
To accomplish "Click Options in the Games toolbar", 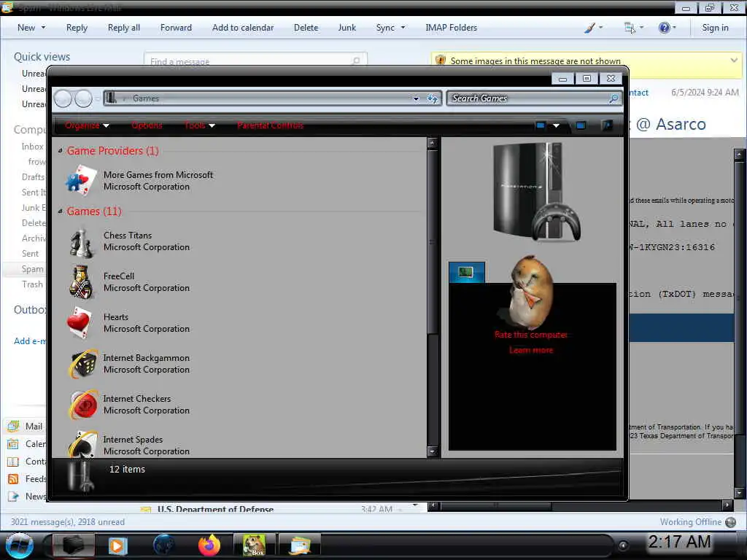I will tap(147, 125).
